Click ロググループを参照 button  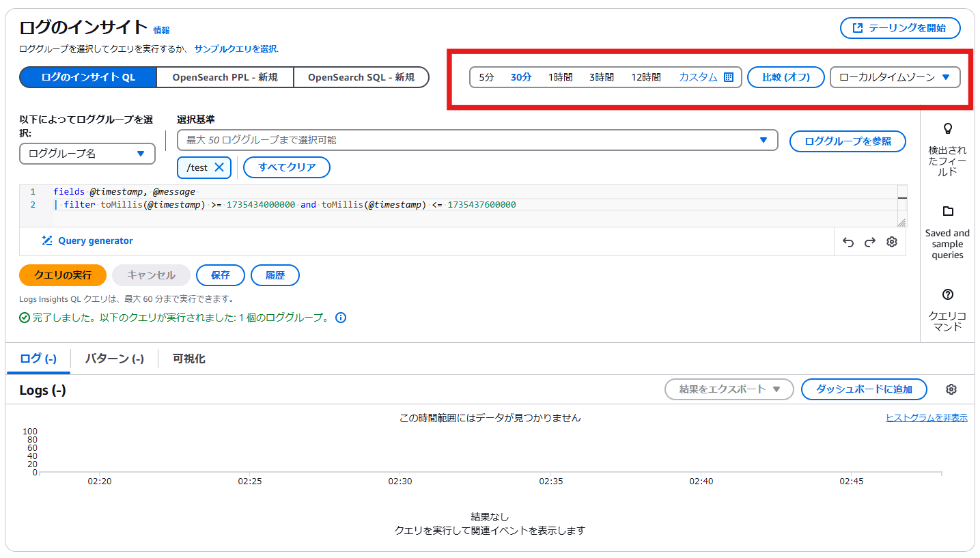848,141
